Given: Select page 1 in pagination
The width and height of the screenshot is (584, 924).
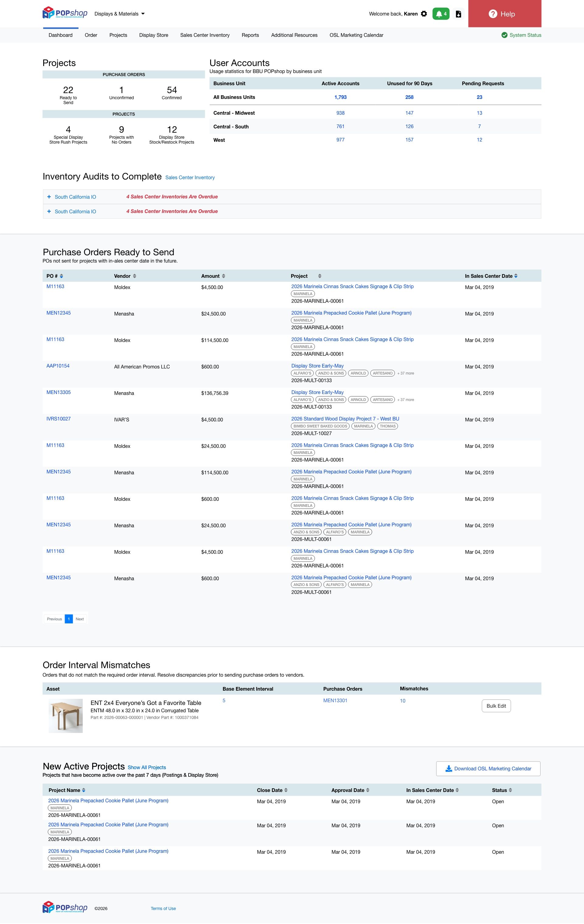Looking at the screenshot, I should pyautogui.click(x=69, y=619).
